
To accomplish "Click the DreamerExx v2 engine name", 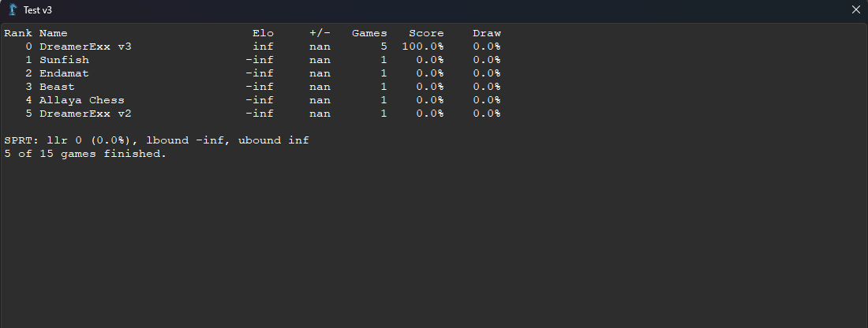I will [85, 114].
